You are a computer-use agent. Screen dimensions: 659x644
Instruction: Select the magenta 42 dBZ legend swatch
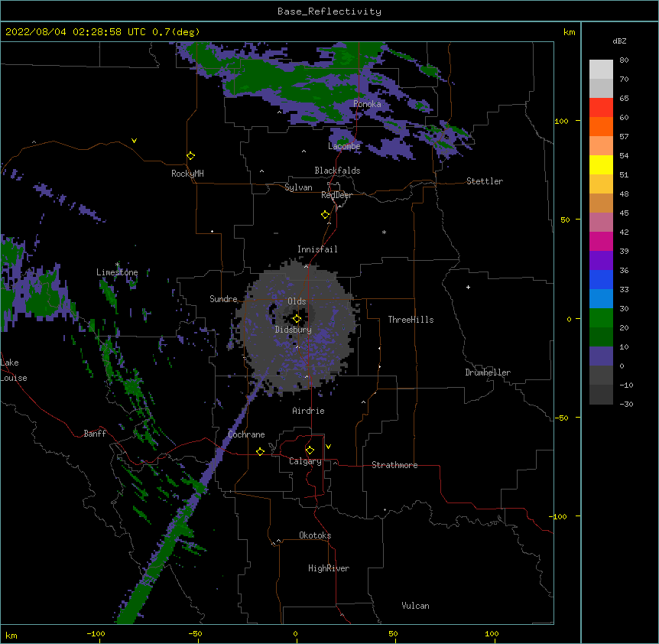click(601, 241)
